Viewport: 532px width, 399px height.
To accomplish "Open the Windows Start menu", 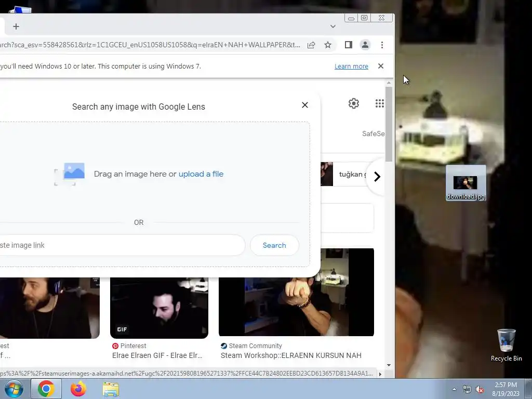I will pos(14,389).
